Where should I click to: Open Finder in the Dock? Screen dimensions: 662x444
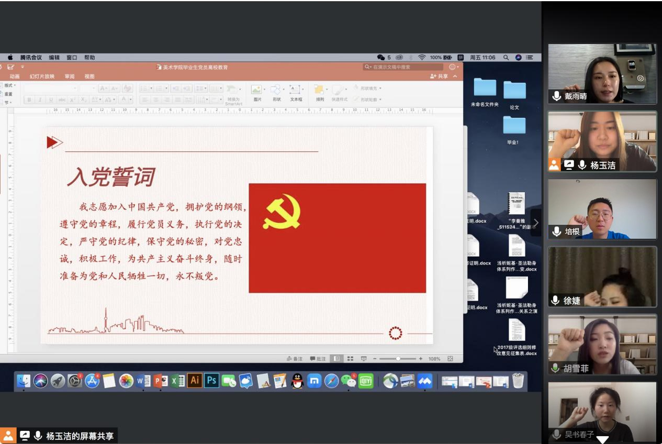[x=24, y=381]
